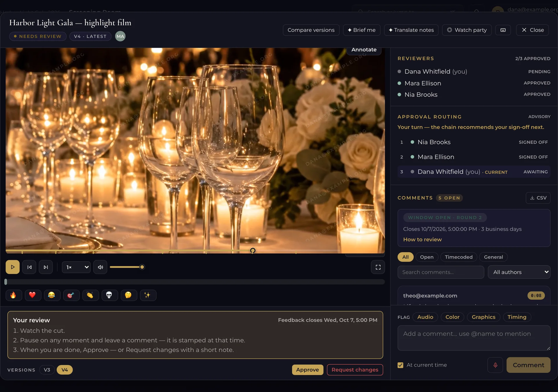This screenshot has width=558, height=392.
Task: Flag comment as Color
Action: click(453, 317)
